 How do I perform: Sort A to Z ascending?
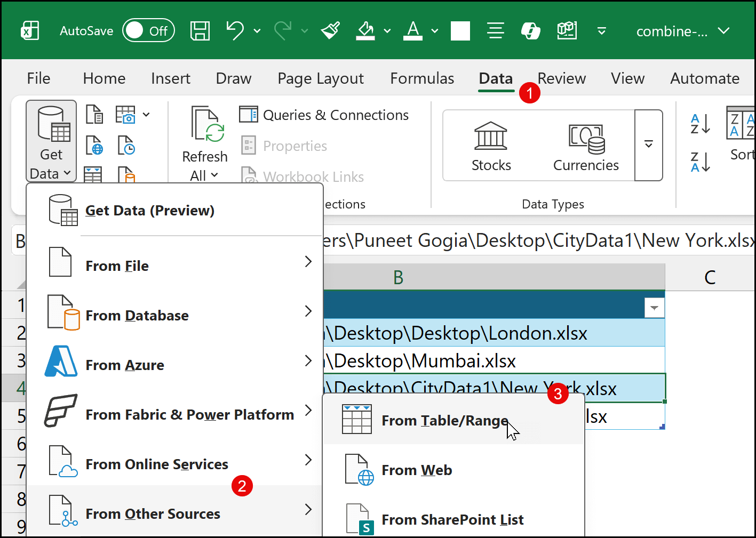(x=700, y=124)
